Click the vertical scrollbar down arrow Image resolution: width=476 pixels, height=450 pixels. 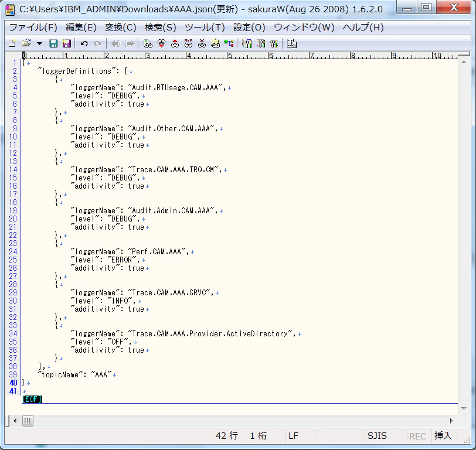464,408
